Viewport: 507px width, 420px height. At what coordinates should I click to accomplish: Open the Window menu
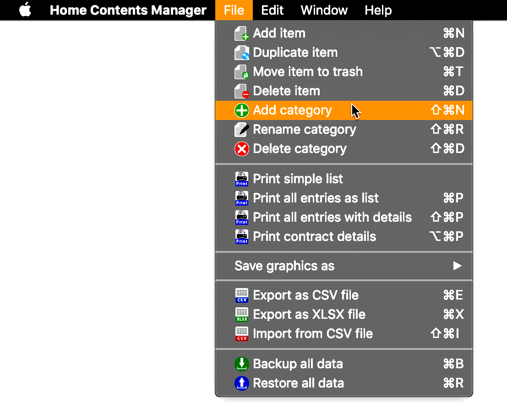click(x=324, y=10)
